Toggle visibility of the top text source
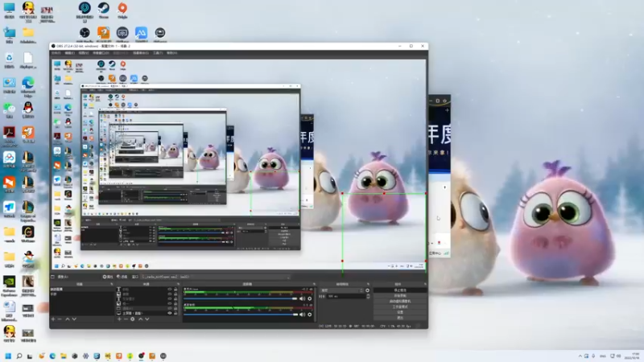The height and width of the screenshot is (362, 644). 170,290
